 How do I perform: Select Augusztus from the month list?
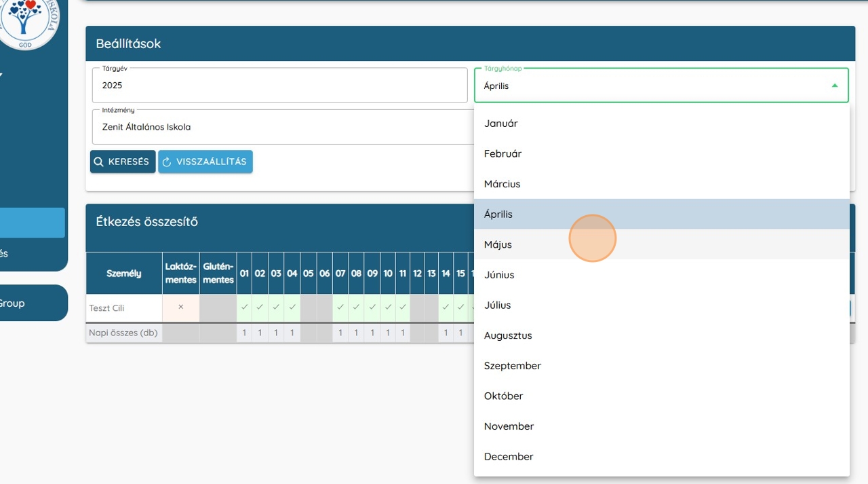click(x=508, y=335)
